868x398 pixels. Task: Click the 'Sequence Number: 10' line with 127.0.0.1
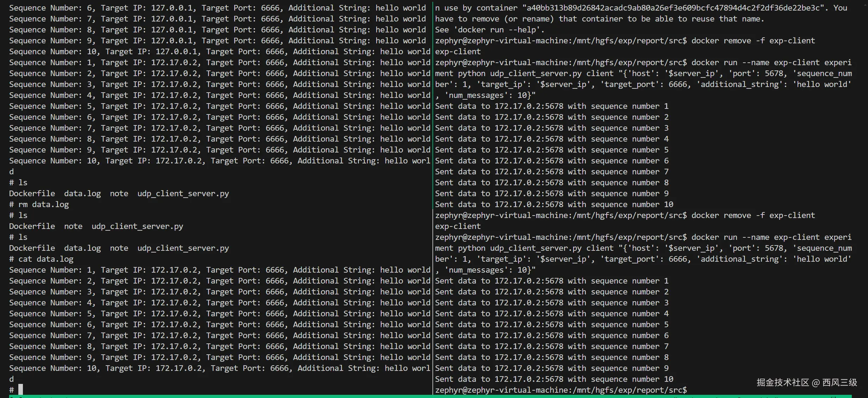click(219, 51)
